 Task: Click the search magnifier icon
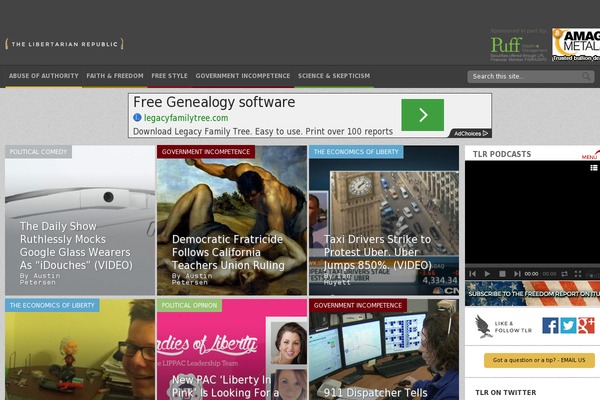586,76
